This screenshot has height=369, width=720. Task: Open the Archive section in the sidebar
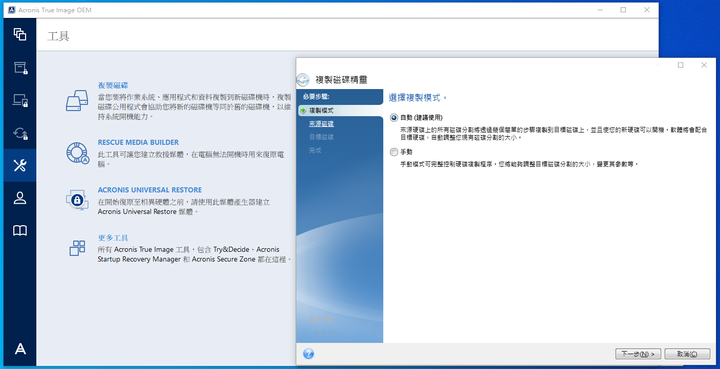click(x=20, y=67)
